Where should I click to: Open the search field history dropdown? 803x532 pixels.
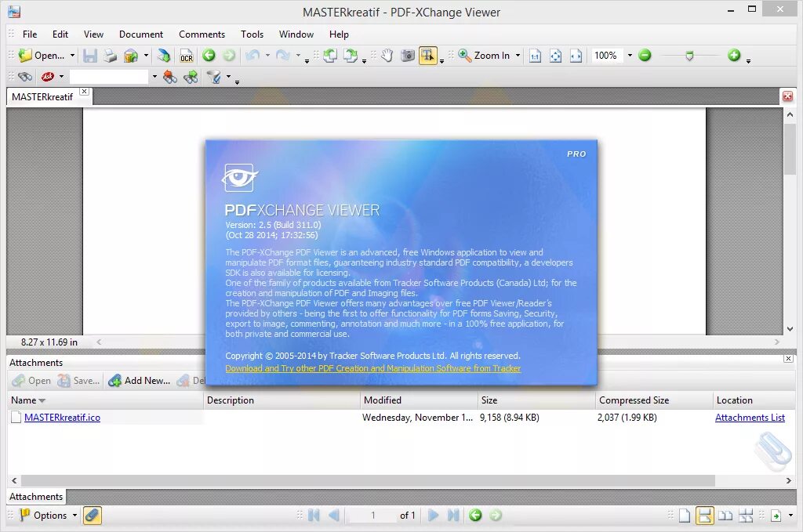point(154,77)
